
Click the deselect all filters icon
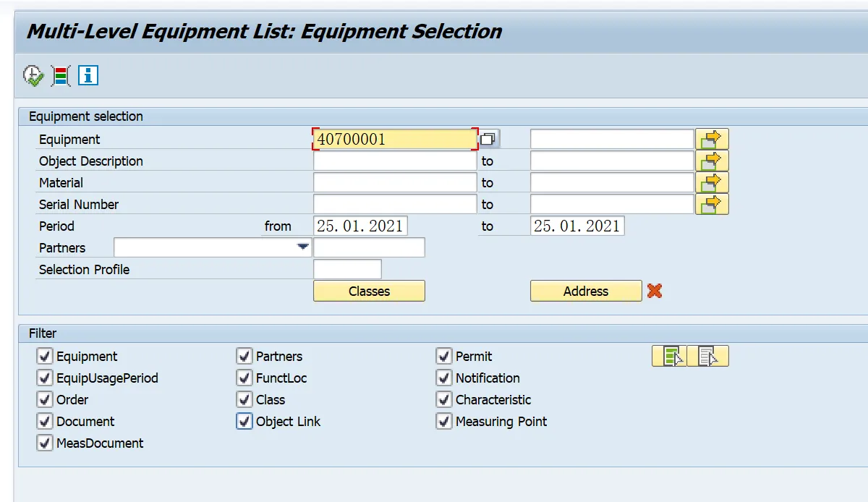coord(708,356)
